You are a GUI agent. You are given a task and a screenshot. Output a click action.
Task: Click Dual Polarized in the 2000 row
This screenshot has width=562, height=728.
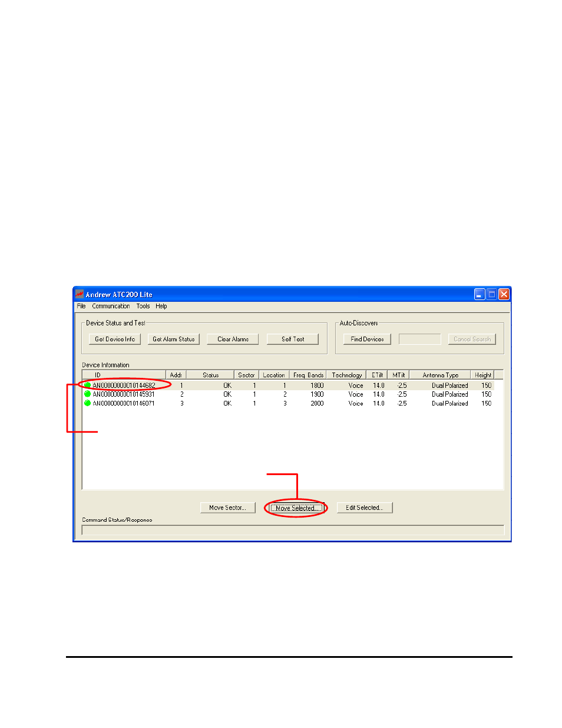(450, 403)
